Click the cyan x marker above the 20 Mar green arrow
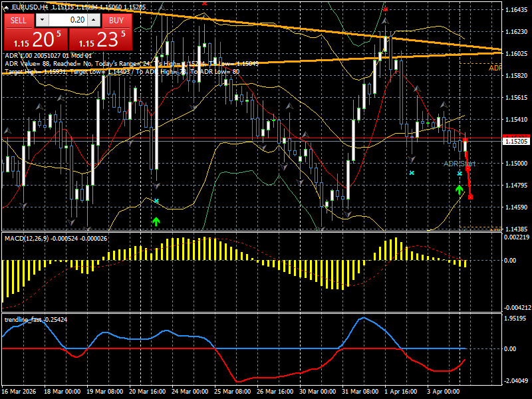Screen dimensions: 532x399 coord(156,201)
